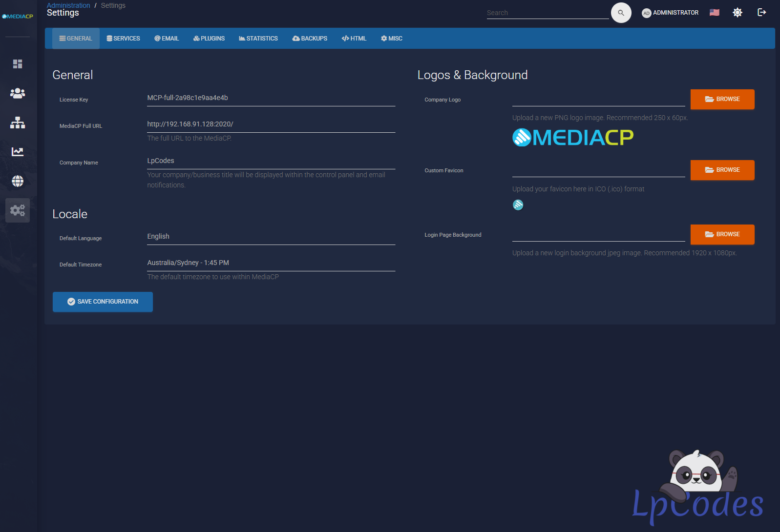The width and height of the screenshot is (780, 532).
Task: Switch to the Backups tab
Action: [310, 39]
